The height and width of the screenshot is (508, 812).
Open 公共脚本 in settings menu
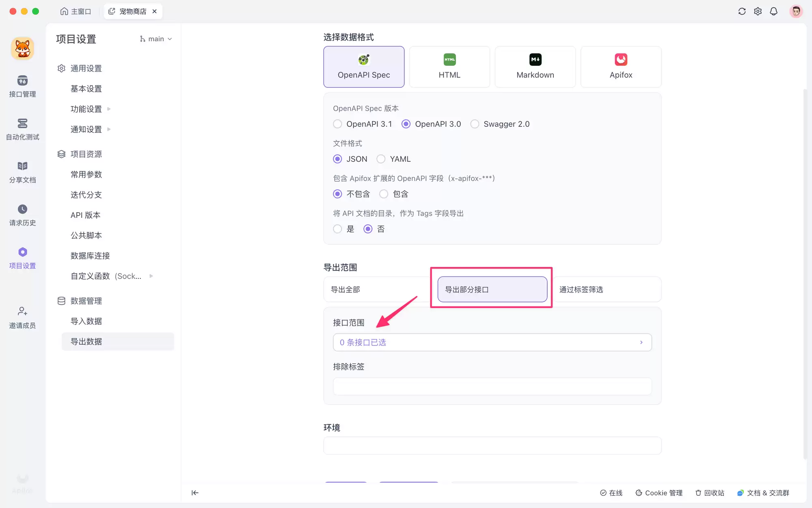tap(86, 235)
